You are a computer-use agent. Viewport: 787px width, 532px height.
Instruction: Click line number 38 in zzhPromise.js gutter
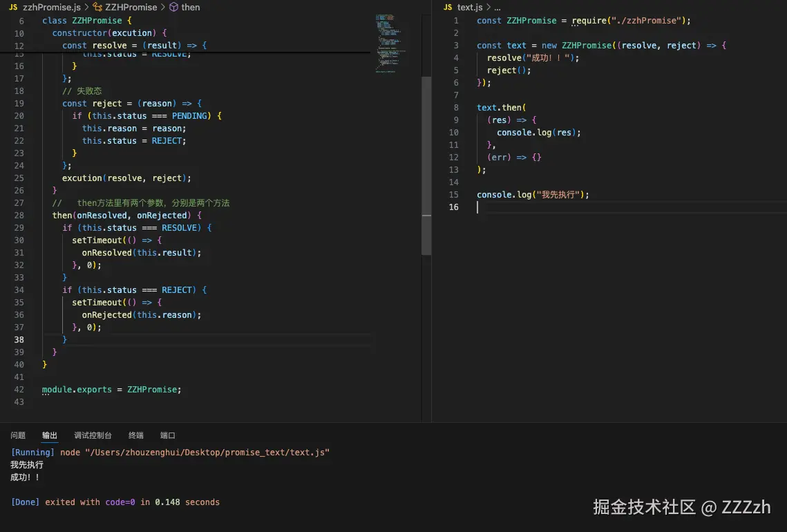tap(19, 340)
